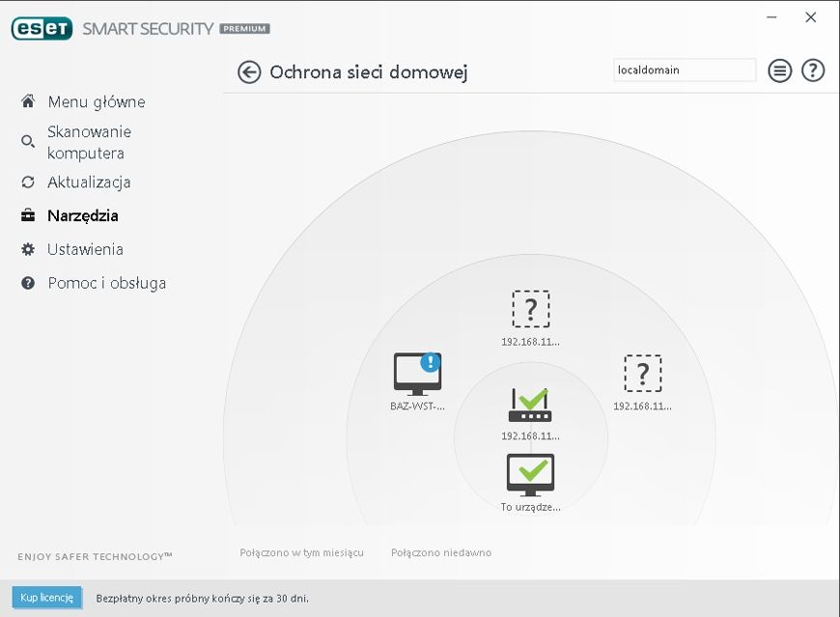This screenshot has width=840, height=617.
Task: Click the toolbox icon for Narzędzia
Action: click(x=28, y=215)
